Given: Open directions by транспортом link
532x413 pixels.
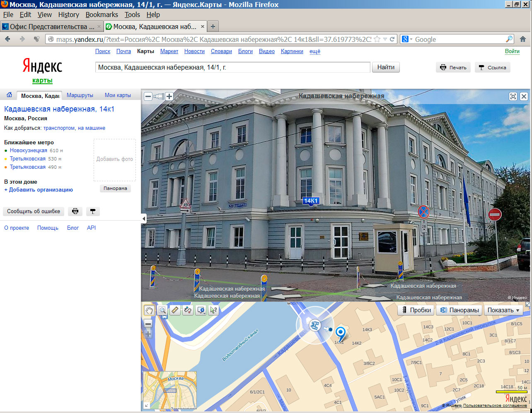Looking at the screenshot, I should tap(59, 128).
